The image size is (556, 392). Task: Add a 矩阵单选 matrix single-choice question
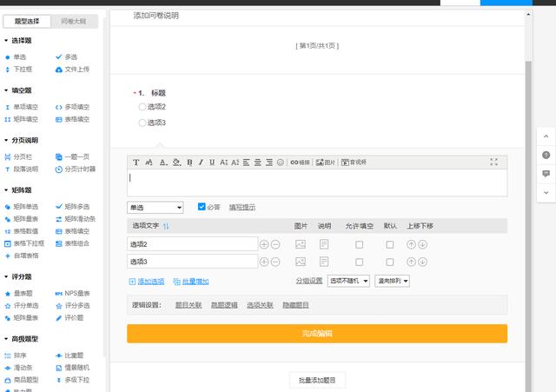coord(22,207)
